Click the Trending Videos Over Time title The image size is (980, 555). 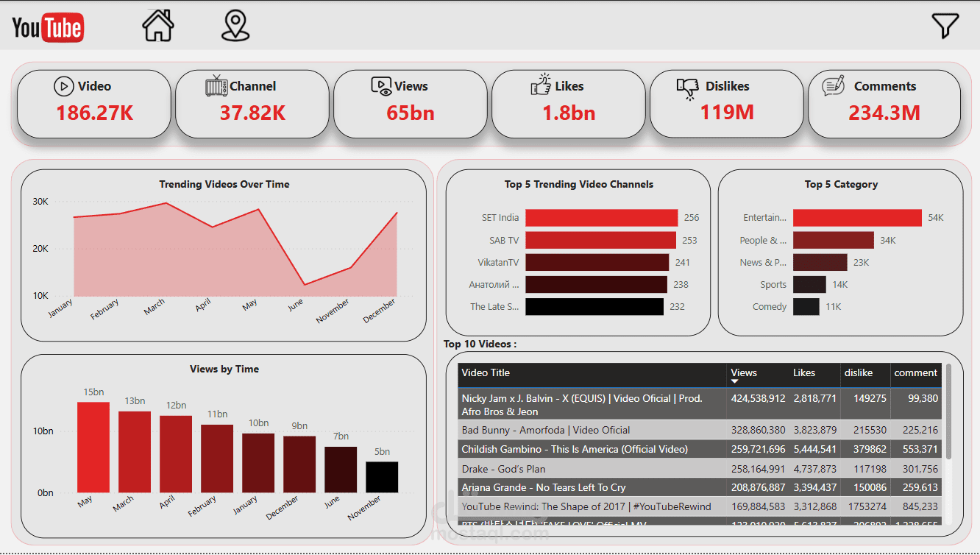[224, 184]
